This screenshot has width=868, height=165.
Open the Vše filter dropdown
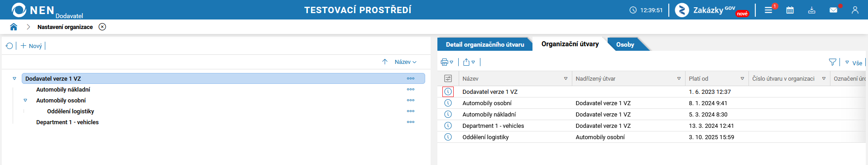[x=854, y=63]
